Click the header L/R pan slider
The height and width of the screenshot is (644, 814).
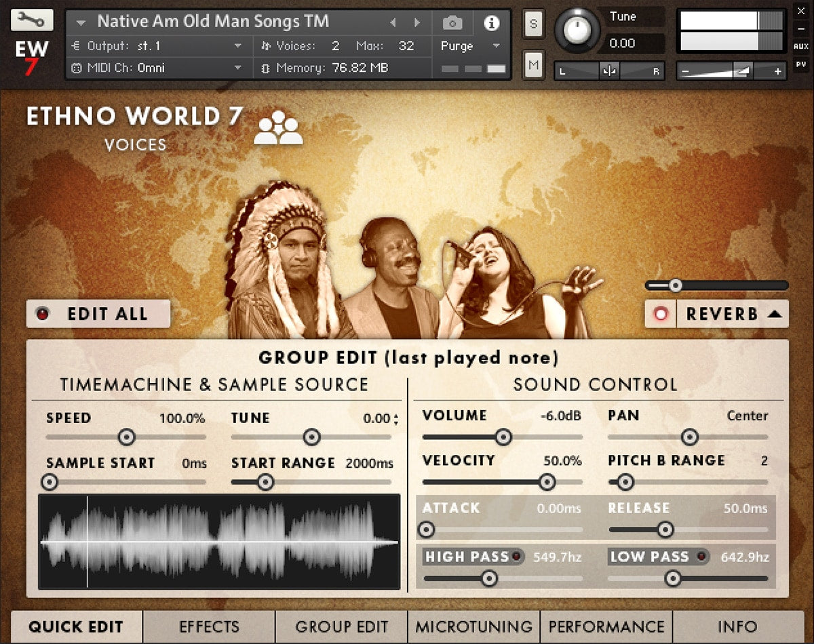tap(608, 71)
